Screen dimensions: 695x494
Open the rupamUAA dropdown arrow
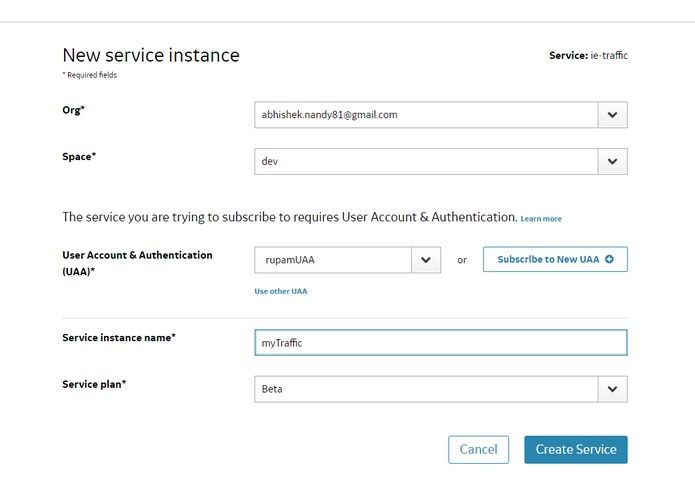[x=426, y=260]
